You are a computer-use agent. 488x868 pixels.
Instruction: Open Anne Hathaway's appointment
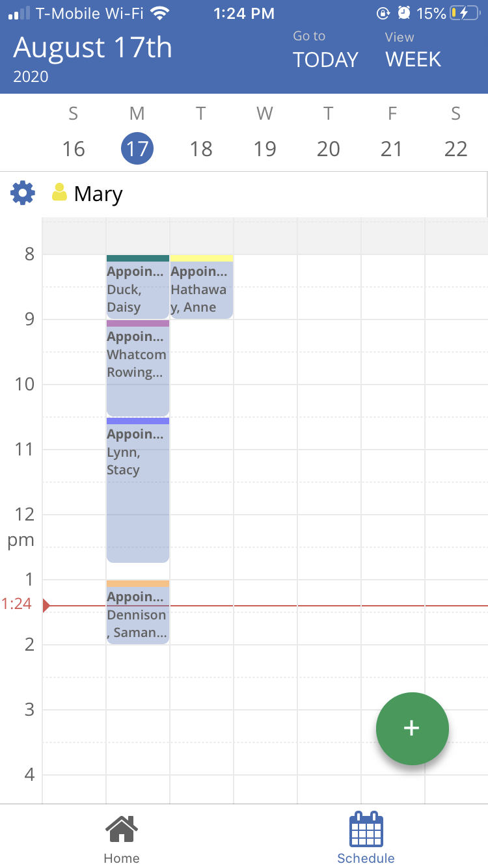(201, 290)
